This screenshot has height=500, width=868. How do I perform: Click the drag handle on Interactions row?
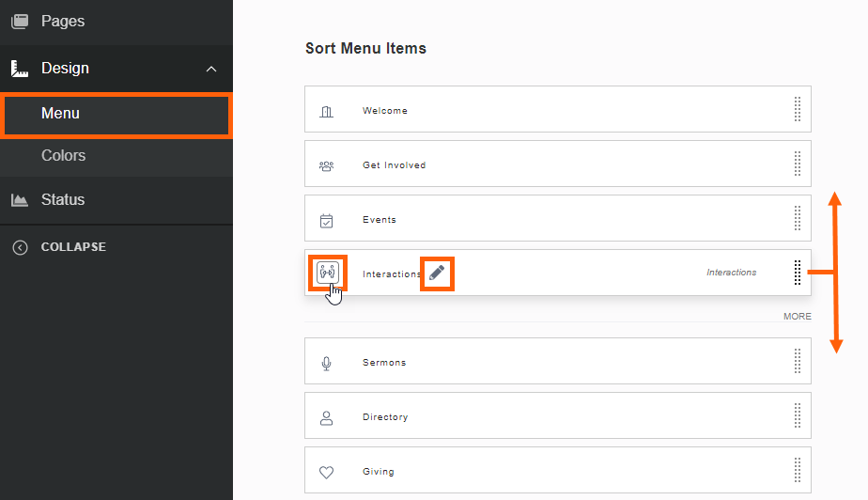pos(797,273)
